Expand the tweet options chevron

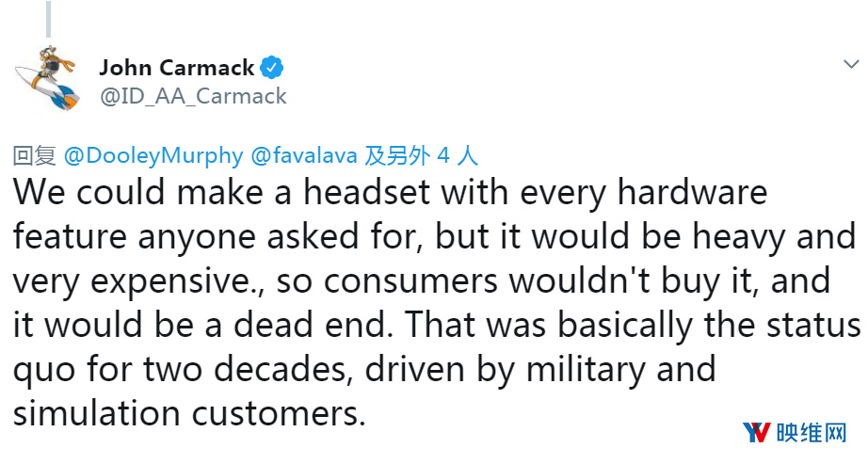click(851, 64)
